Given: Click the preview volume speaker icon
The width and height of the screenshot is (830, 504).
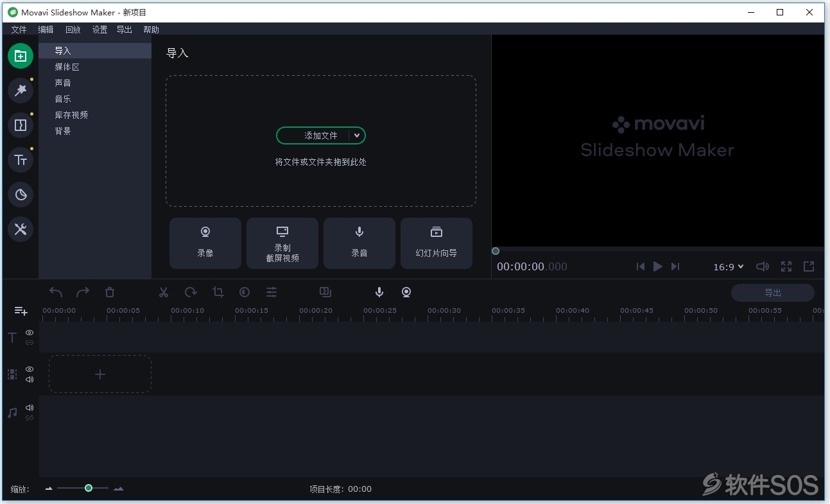Looking at the screenshot, I should [762, 266].
